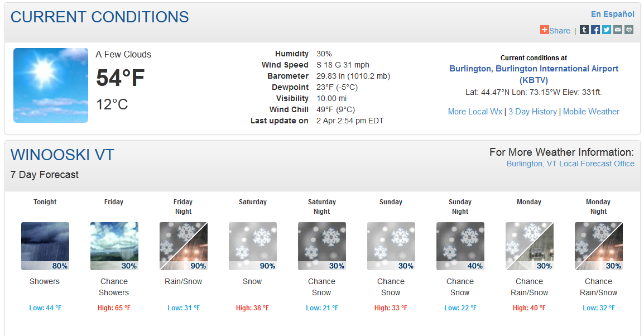Screen dimensions: 644x336
Task: Click the Tumblr share icon
Action: tap(584, 30)
